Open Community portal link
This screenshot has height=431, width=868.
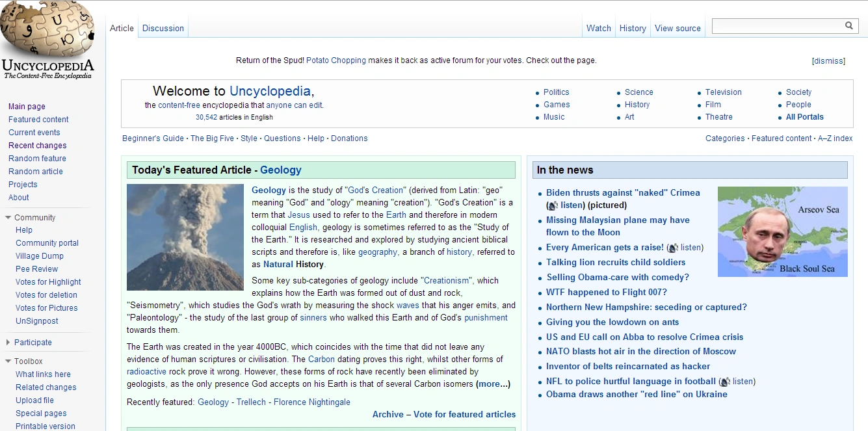(47, 243)
